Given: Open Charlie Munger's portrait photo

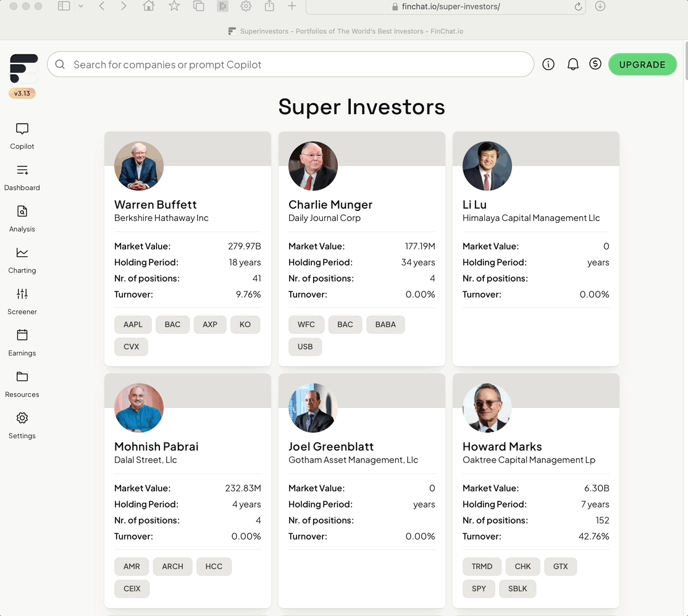Looking at the screenshot, I should pos(313,166).
